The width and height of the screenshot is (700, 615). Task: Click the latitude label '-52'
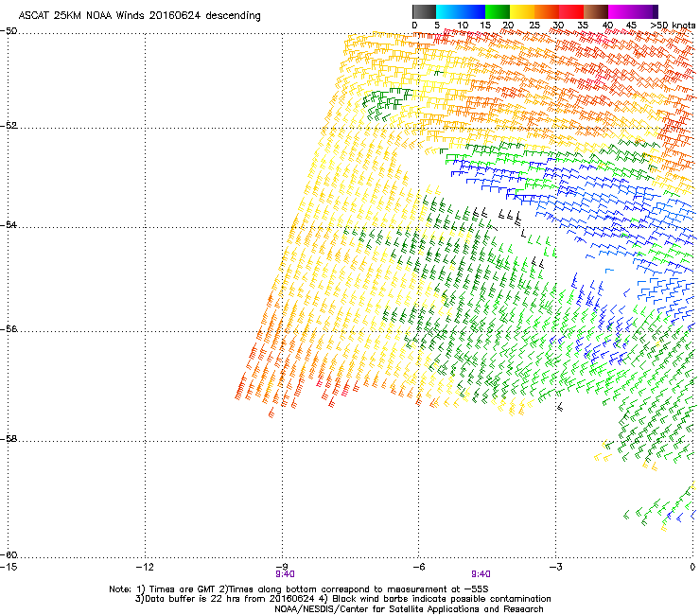[x=9, y=126]
